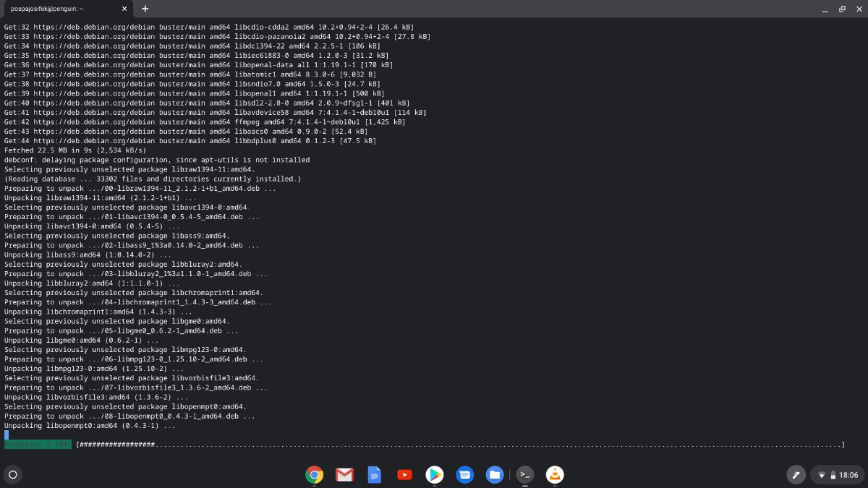Launch Google Chrome from the shelf
Image resolution: width=868 pixels, height=488 pixels.
click(314, 475)
